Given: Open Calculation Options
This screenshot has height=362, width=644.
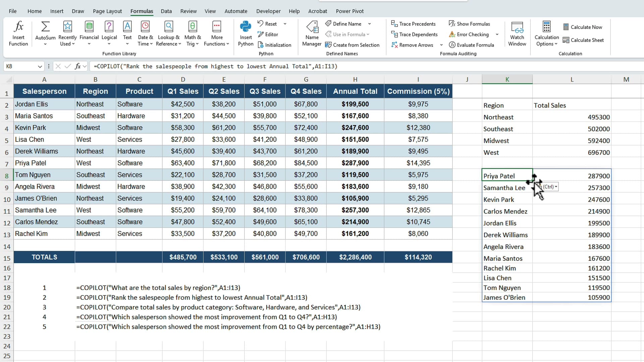Looking at the screenshot, I should pyautogui.click(x=546, y=34).
